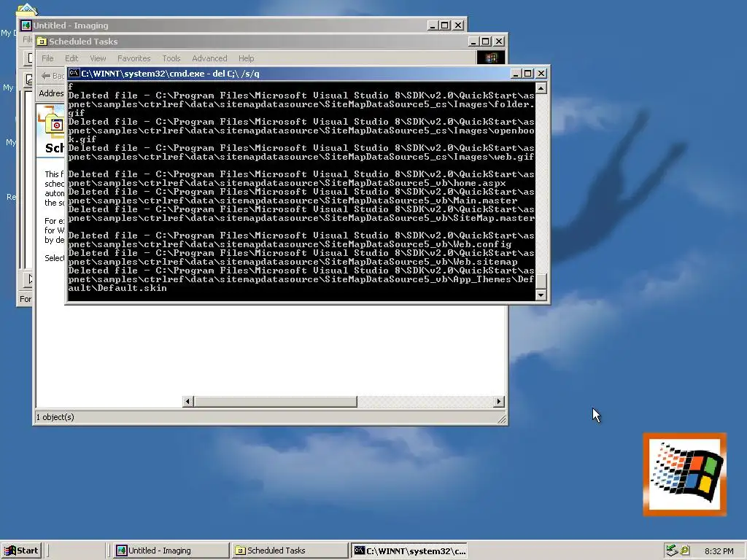The width and height of the screenshot is (747, 560).
Task: Click the console line ending in "Main.master"
Action: pos(293,201)
